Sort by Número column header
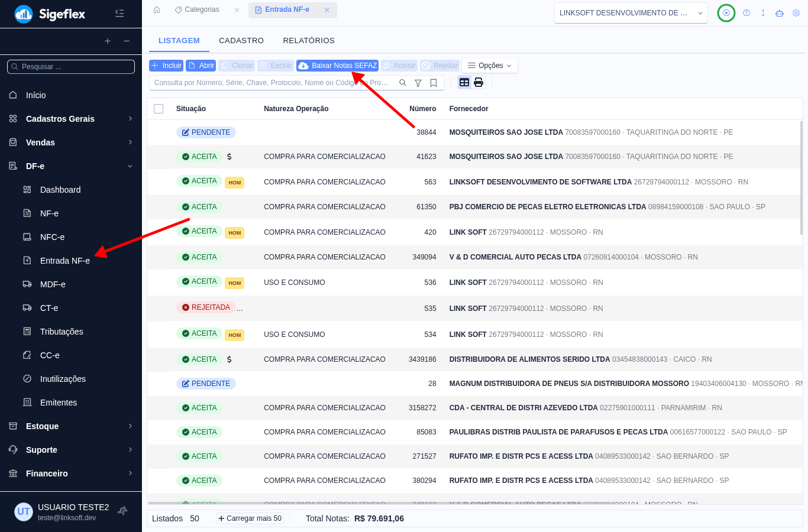Viewport: 808px width, 532px height. point(423,109)
